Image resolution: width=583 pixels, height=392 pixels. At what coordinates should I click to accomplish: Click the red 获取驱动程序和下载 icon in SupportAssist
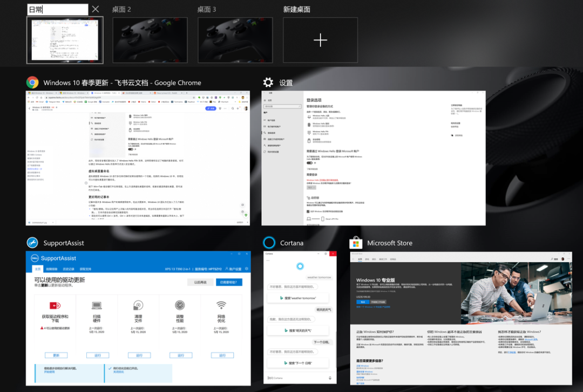point(55,305)
